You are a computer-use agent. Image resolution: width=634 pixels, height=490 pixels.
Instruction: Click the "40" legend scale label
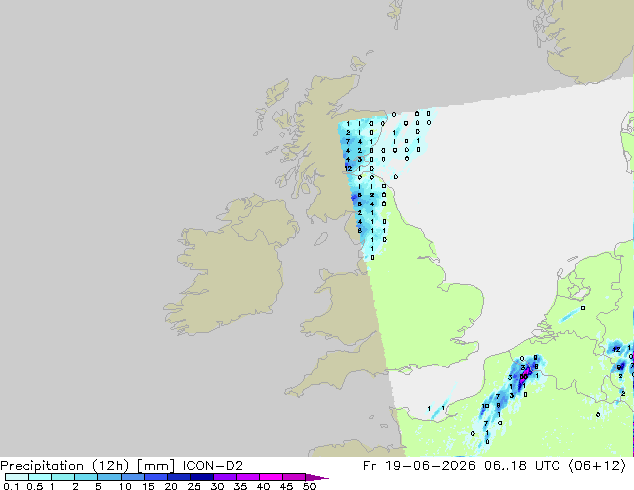coord(263,486)
